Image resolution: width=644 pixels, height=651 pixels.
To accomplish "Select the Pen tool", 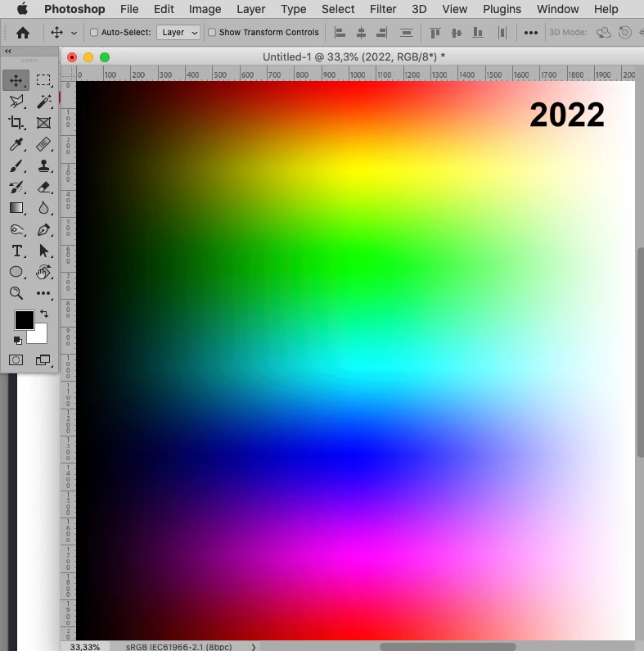I will tap(43, 229).
